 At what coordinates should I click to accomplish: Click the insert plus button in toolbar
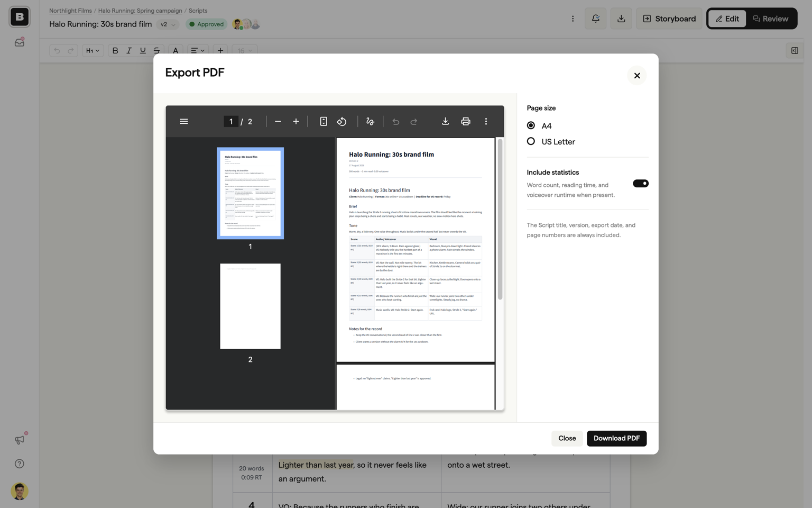[x=220, y=51]
